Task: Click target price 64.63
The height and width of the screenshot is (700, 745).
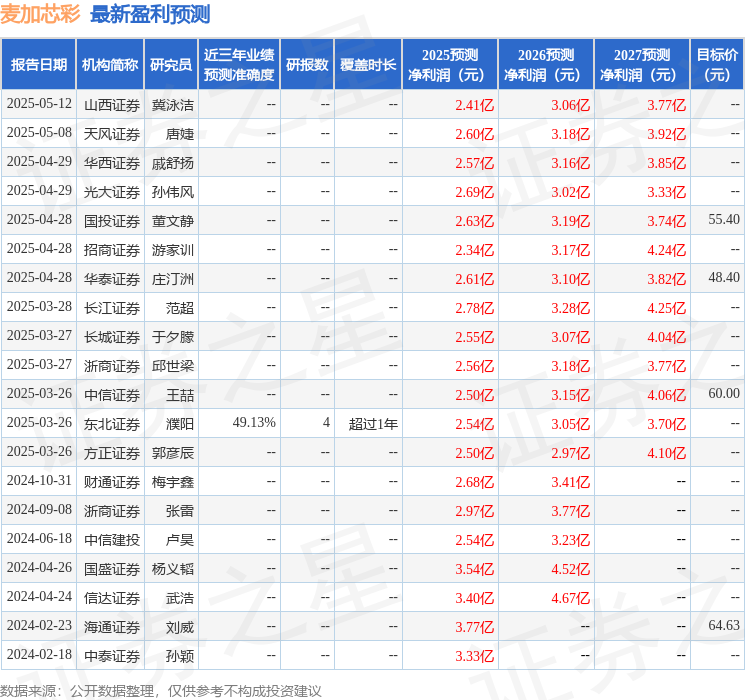Action: pos(724,625)
